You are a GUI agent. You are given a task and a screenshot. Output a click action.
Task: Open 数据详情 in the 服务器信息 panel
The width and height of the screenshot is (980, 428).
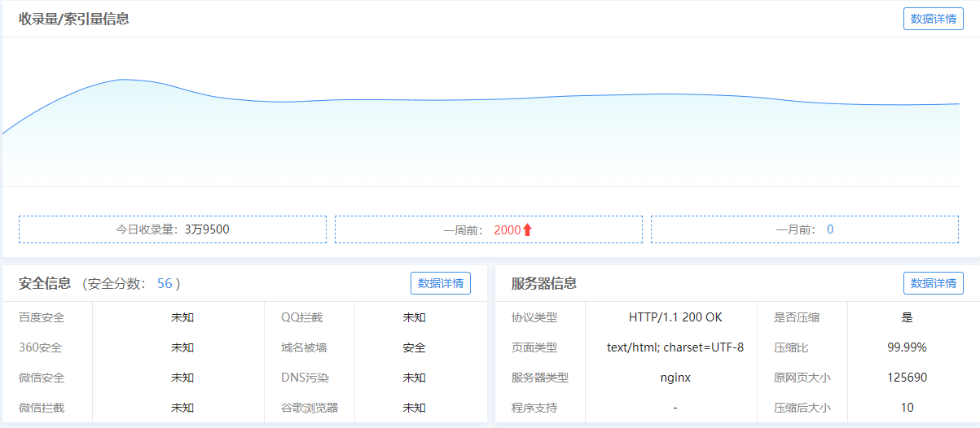(933, 283)
